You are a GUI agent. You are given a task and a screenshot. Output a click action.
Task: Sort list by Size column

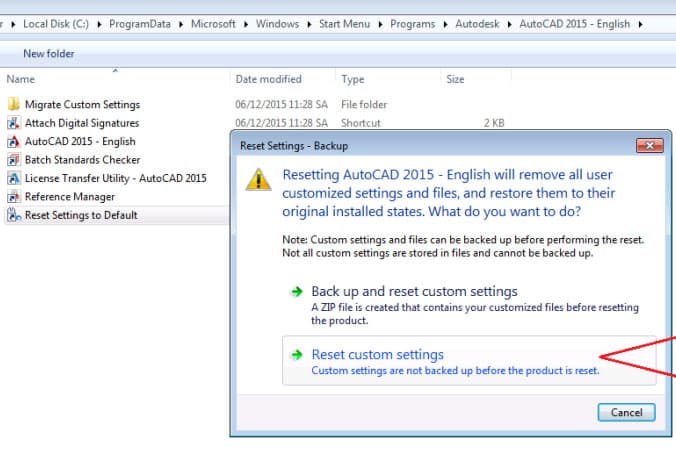(455, 79)
